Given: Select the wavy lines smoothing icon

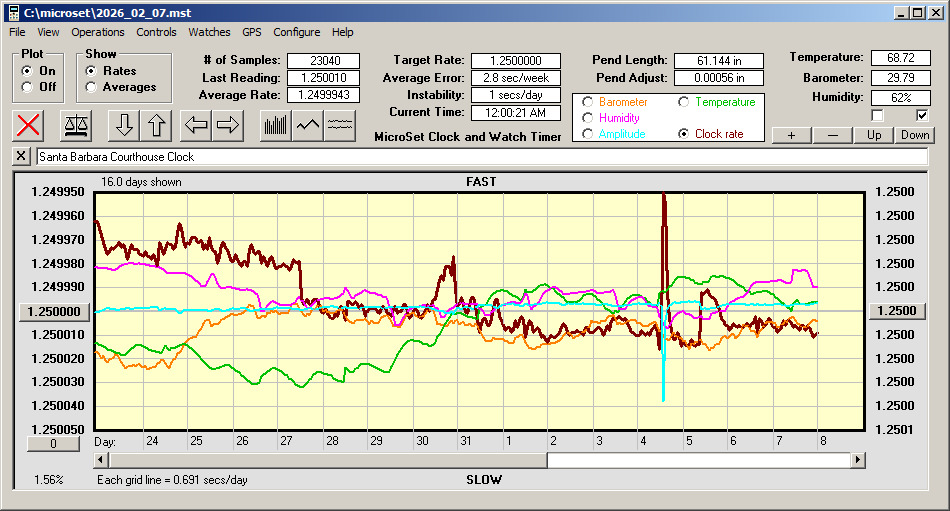Looking at the screenshot, I should click(341, 125).
